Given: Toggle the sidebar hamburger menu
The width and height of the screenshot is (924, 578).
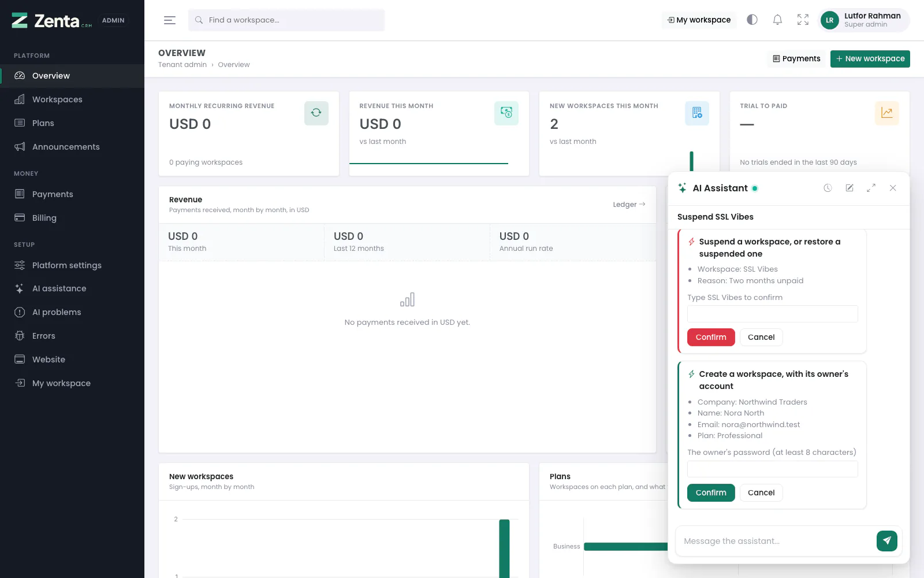Looking at the screenshot, I should tap(169, 20).
